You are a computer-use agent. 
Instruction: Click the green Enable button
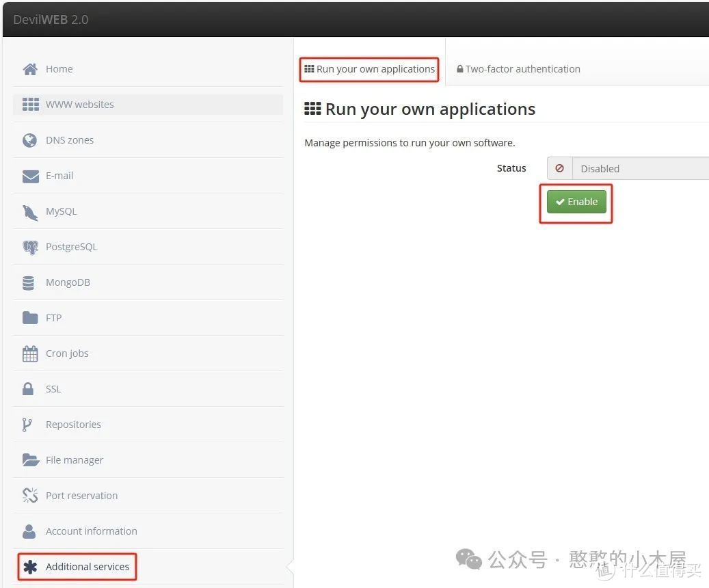click(x=576, y=202)
